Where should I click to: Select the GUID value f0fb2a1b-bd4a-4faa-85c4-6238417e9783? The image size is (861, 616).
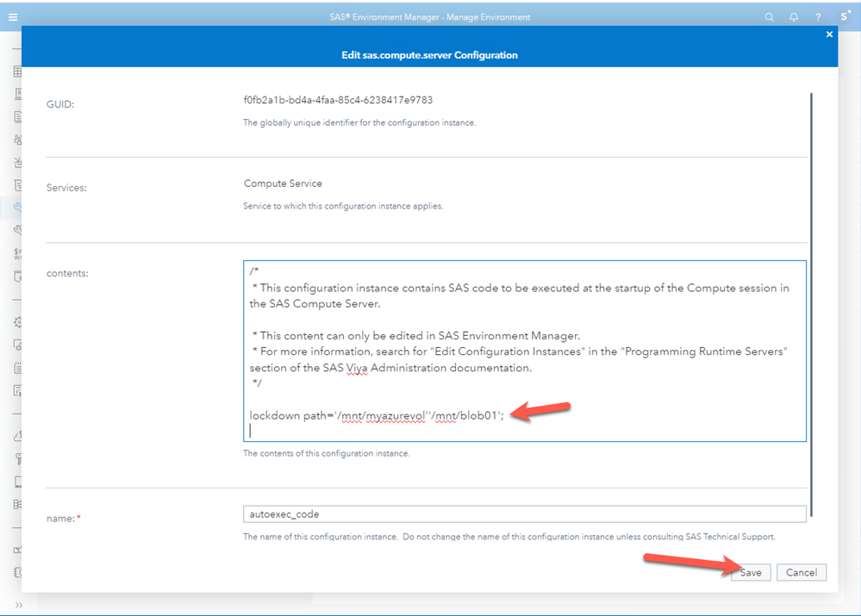pyautogui.click(x=338, y=100)
